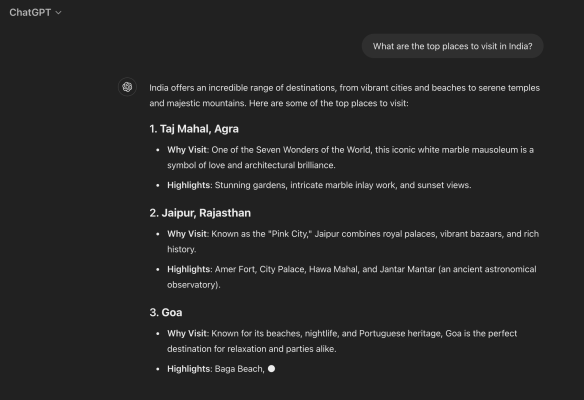Click the "1. Taj Mahal, Agra" heading

194,129
